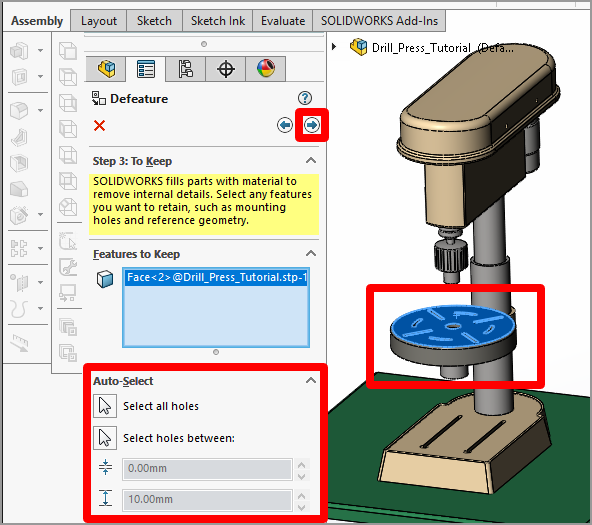
Task: Click the Shell feature icon
Action: 19,163
